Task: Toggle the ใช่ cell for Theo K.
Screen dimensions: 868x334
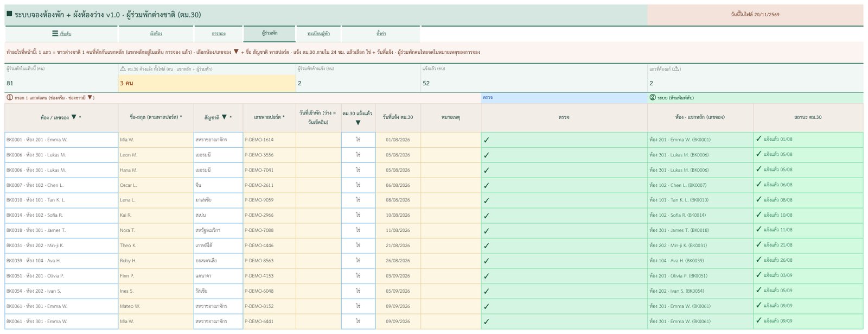Action: 358,245
